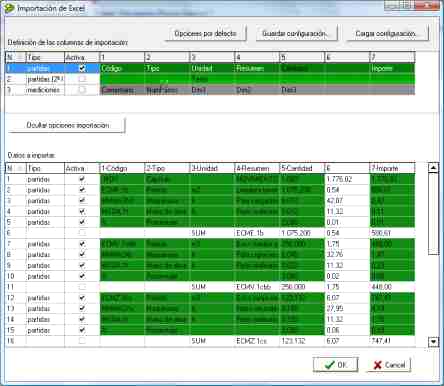Click the application icon in title bar
Viewport: 444px width, 386px height.
pos(9,8)
